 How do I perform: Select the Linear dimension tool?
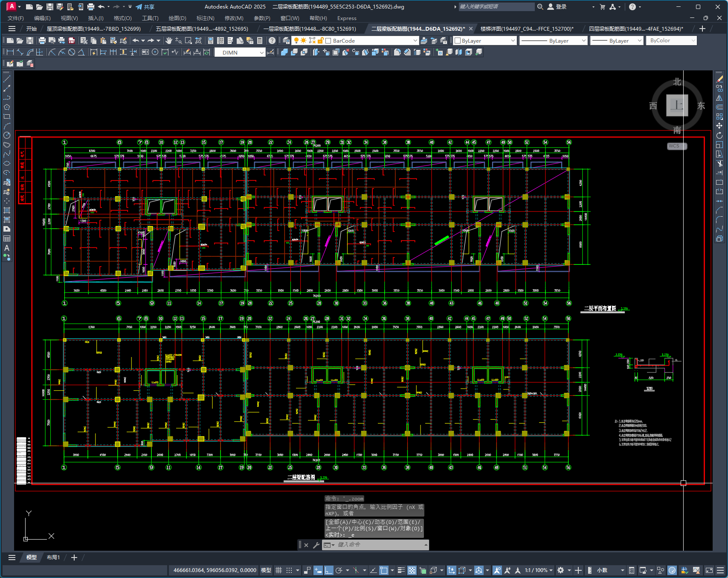(x=10, y=52)
